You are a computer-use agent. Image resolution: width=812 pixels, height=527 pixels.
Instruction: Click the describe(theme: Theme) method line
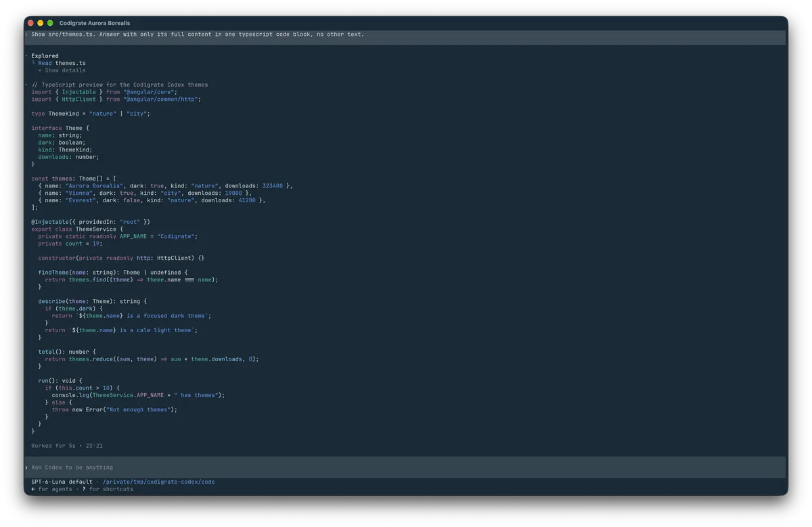(93, 301)
